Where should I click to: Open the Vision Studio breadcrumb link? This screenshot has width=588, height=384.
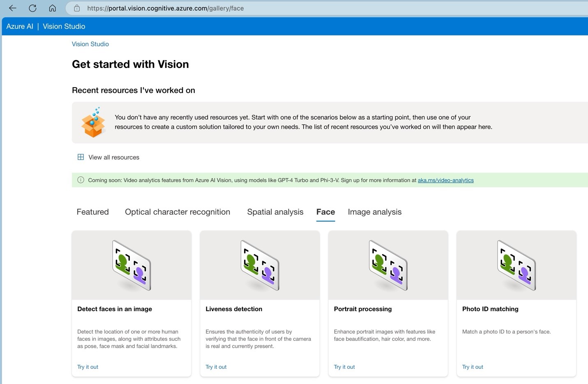point(90,44)
